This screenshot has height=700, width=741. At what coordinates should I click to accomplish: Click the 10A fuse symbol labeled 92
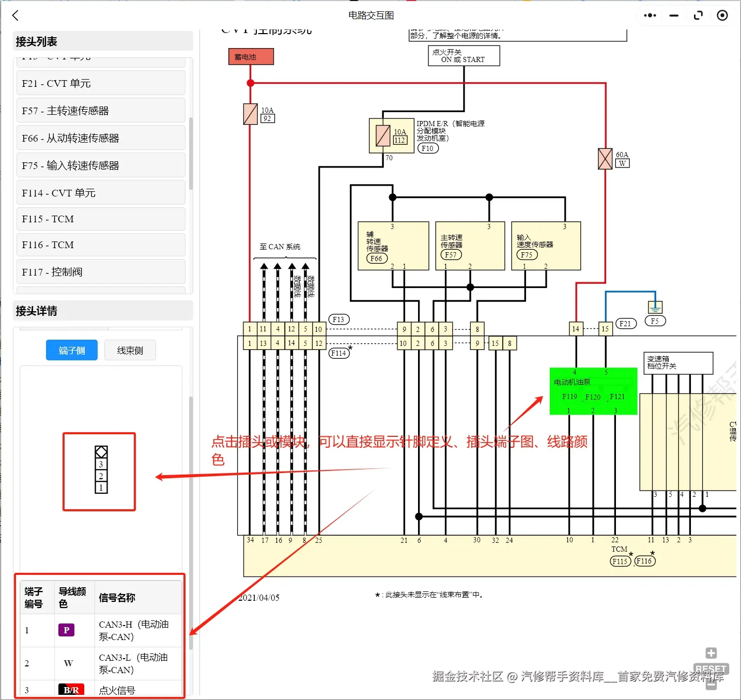(250, 114)
